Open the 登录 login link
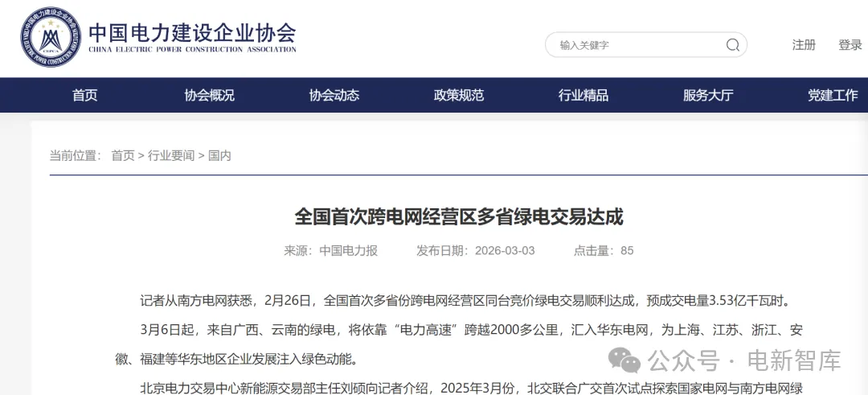This screenshot has height=395, width=868. (850, 45)
